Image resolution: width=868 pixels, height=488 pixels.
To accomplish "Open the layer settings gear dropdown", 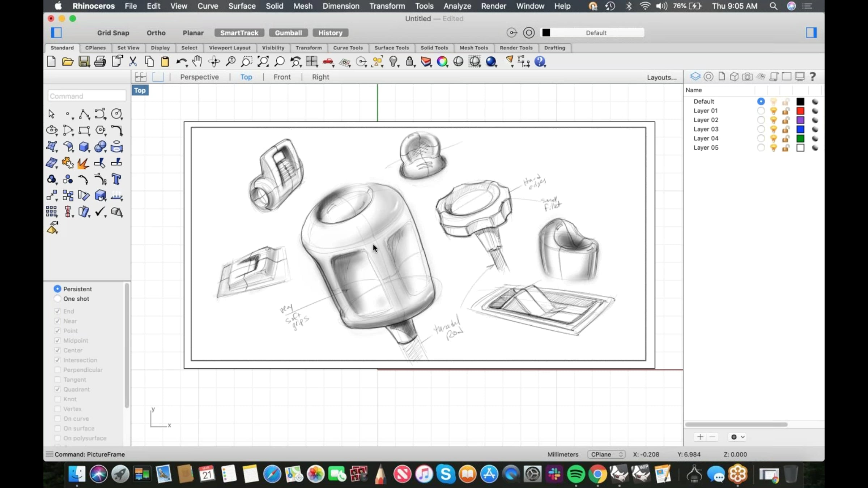I will [x=737, y=437].
